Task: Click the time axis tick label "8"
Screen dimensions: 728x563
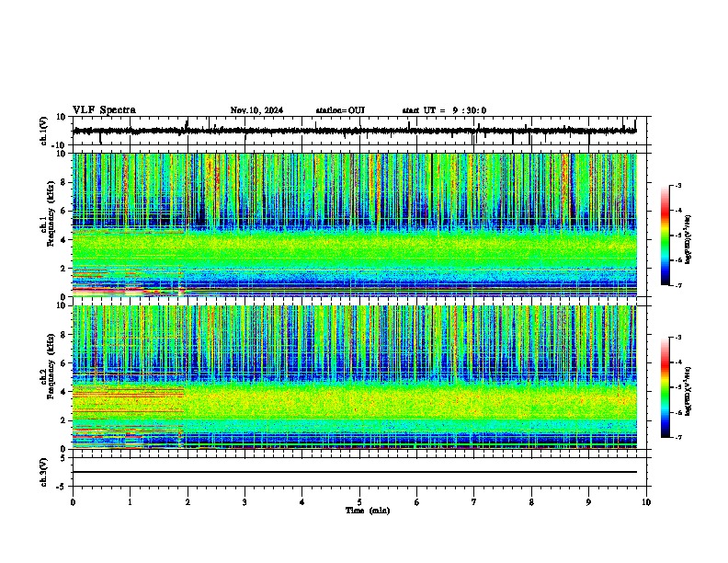Action: pos(531,502)
